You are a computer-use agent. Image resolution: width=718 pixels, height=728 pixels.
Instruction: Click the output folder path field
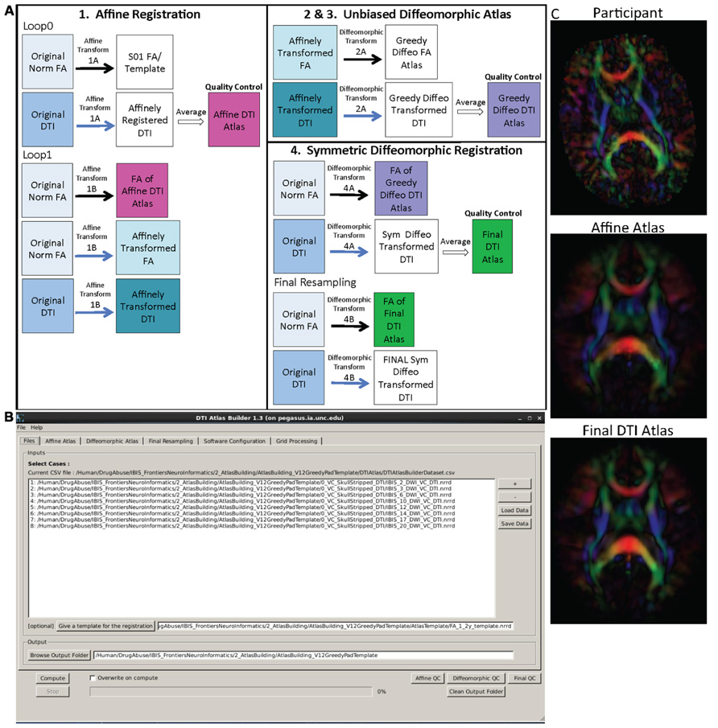tap(303, 655)
